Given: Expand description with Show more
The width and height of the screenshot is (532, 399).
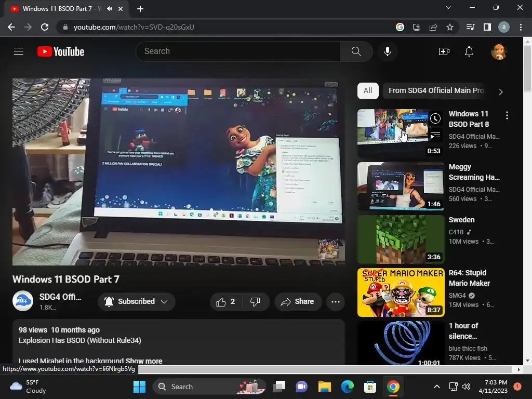Looking at the screenshot, I should [x=144, y=361].
